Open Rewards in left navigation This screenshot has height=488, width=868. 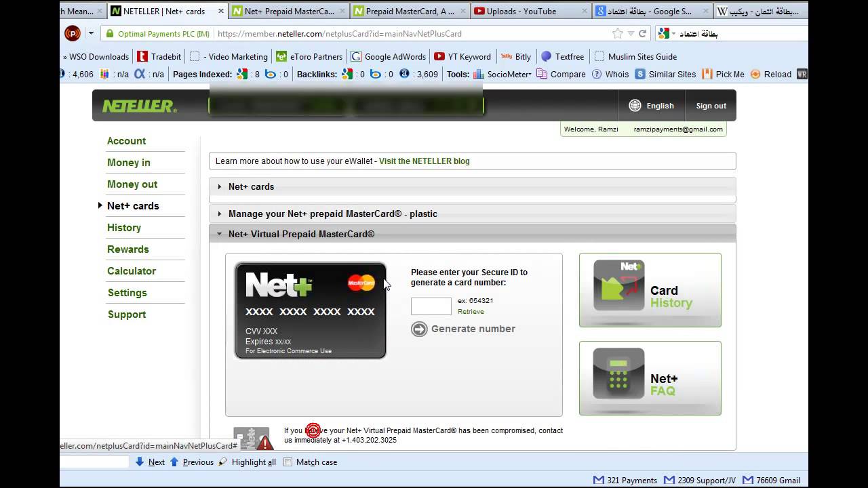(127, 249)
